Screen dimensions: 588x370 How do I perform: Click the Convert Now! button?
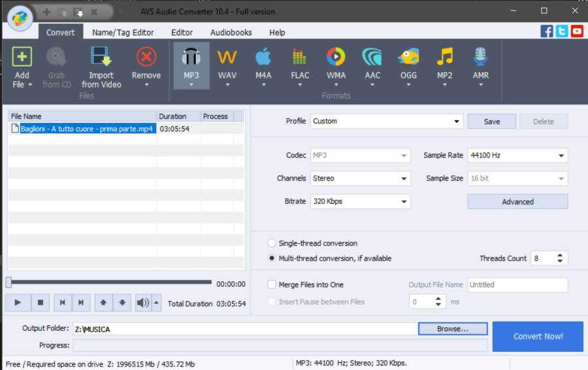(538, 336)
